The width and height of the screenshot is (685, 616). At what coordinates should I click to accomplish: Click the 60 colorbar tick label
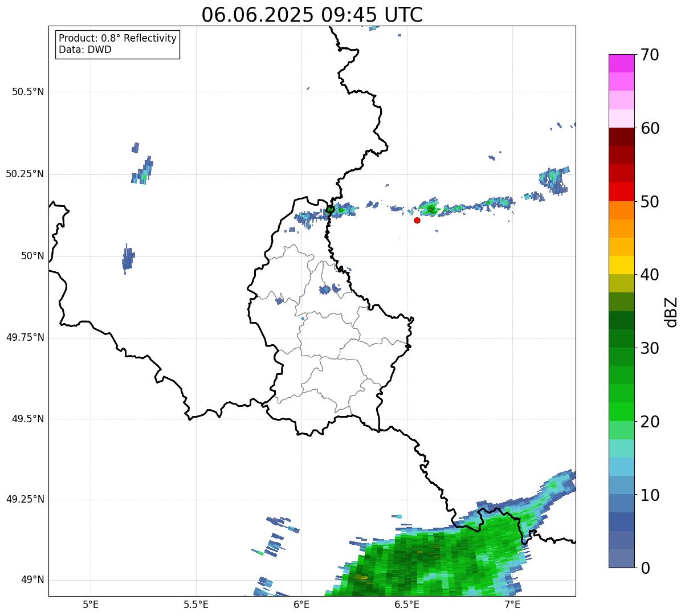pos(650,128)
